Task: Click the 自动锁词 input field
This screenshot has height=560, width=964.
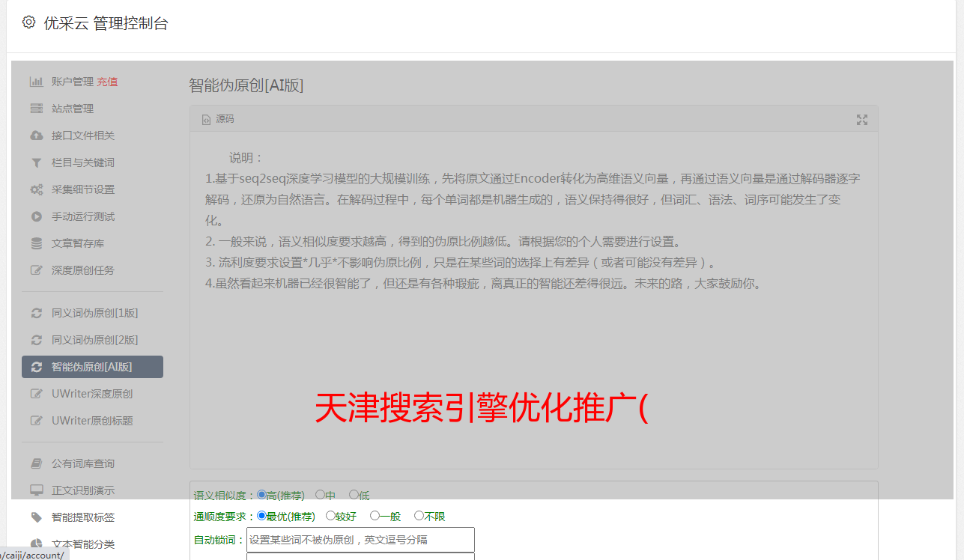Action: tap(360, 540)
